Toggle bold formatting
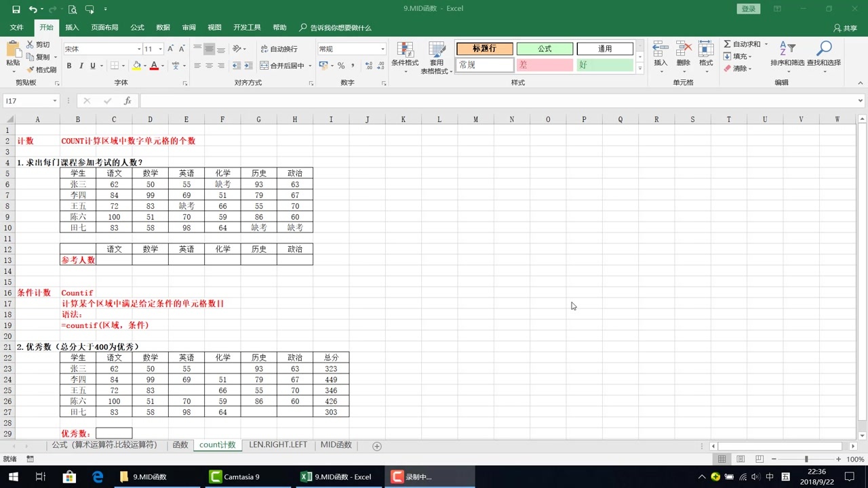This screenshot has width=868, height=488. point(68,66)
